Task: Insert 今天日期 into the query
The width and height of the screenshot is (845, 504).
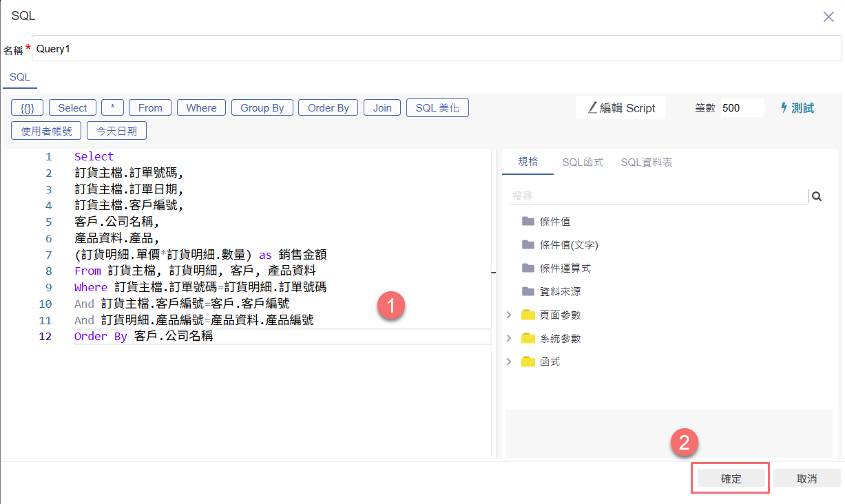Action: 116,131
